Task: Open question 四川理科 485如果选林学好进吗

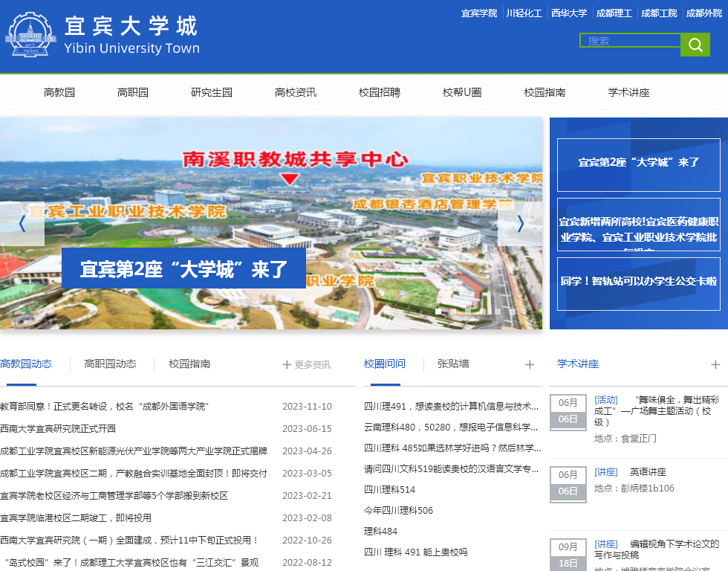Action: [452, 448]
